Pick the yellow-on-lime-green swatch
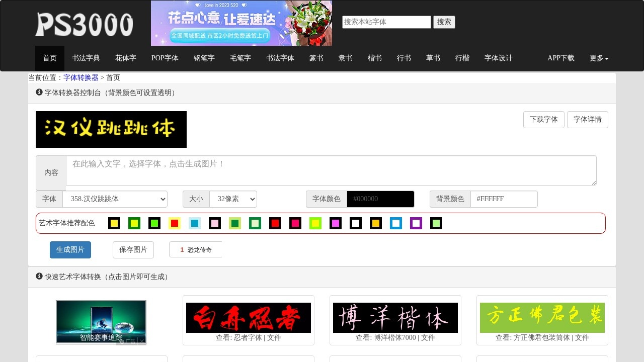The image size is (644, 362). pyautogui.click(x=315, y=223)
